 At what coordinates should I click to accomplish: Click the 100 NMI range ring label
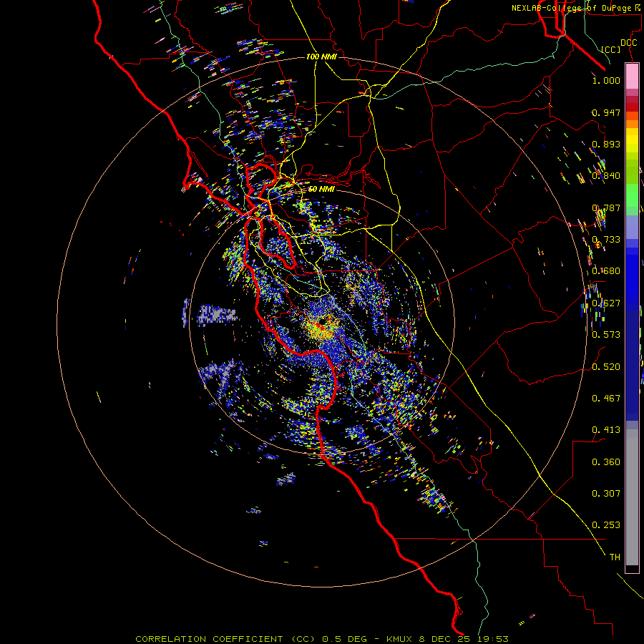click(321, 57)
